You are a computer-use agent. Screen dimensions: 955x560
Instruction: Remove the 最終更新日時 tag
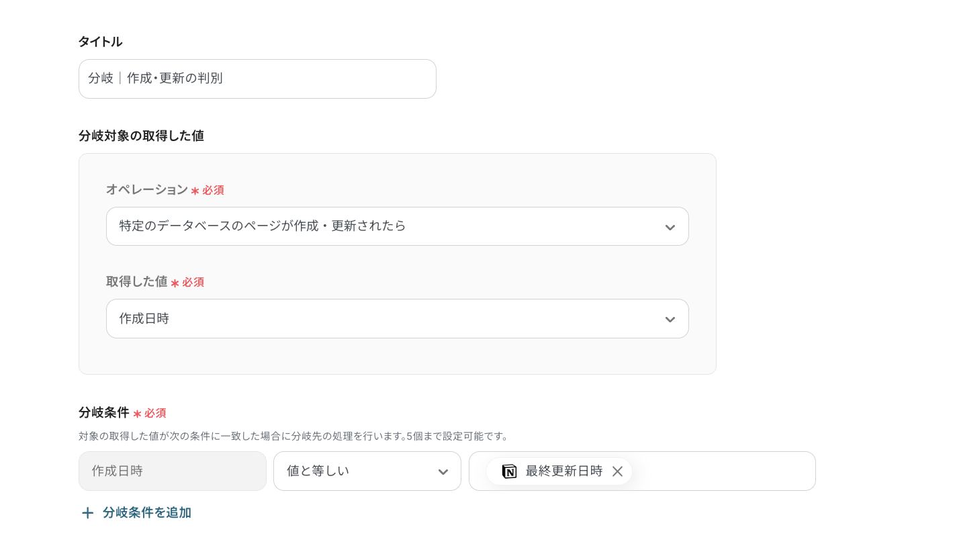618,471
